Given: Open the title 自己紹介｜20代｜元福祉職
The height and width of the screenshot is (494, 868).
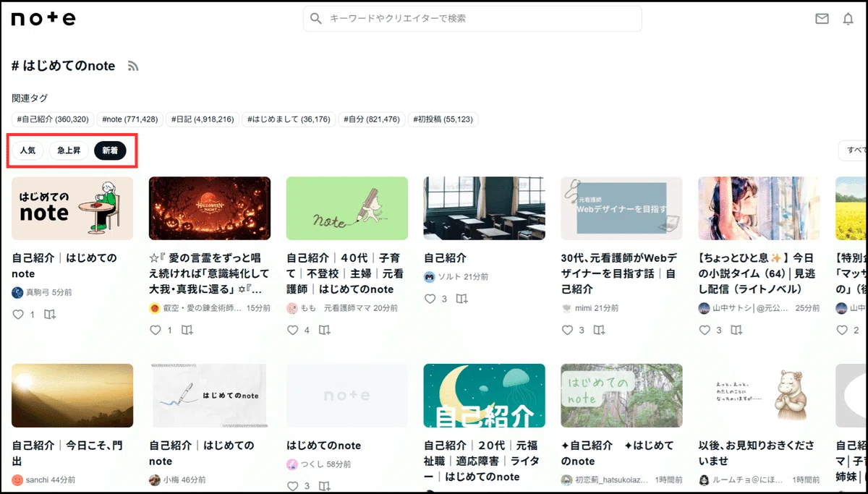Looking at the screenshot, I should 482,461.
